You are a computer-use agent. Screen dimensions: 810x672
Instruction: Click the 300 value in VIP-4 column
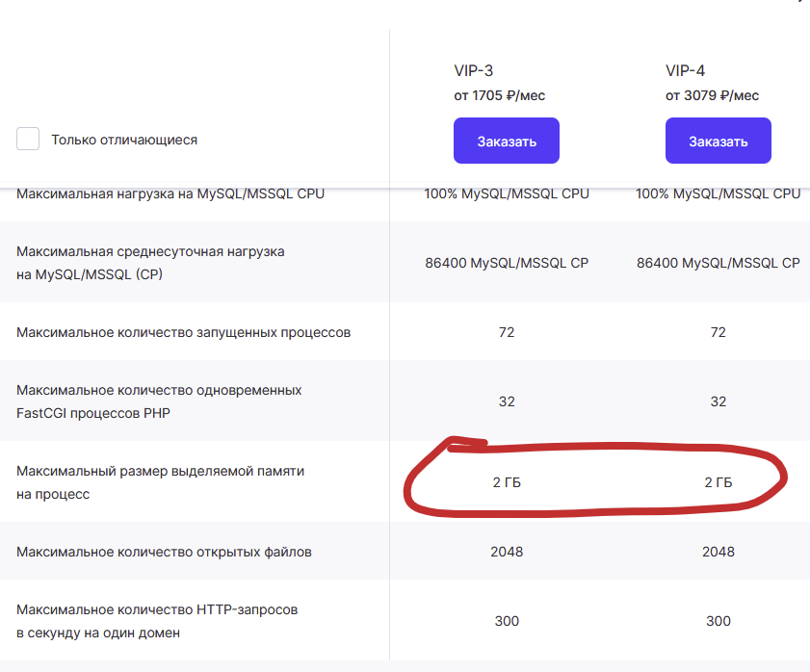[718, 621]
